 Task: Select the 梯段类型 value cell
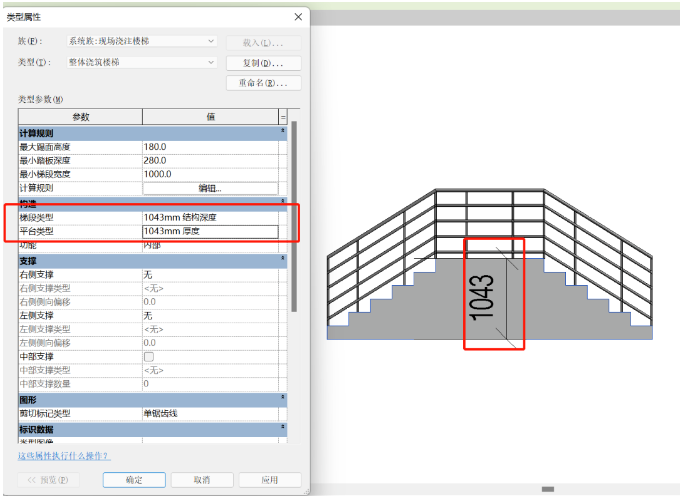(211, 218)
